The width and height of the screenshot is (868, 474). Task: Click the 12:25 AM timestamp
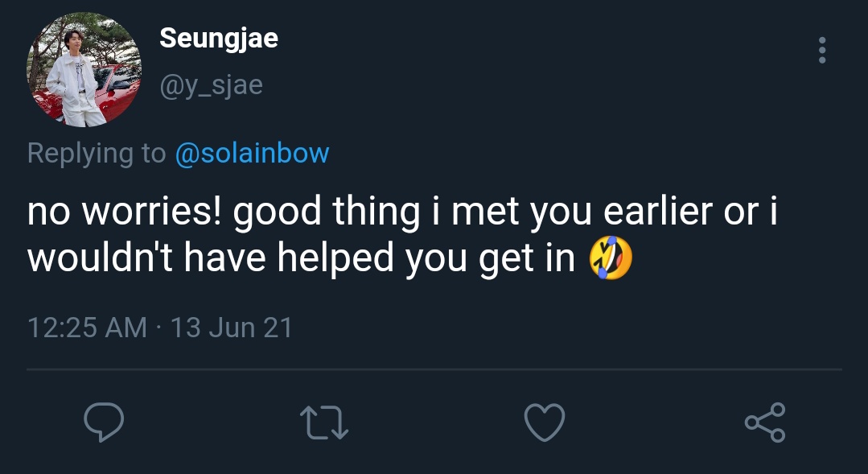[x=87, y=328]
